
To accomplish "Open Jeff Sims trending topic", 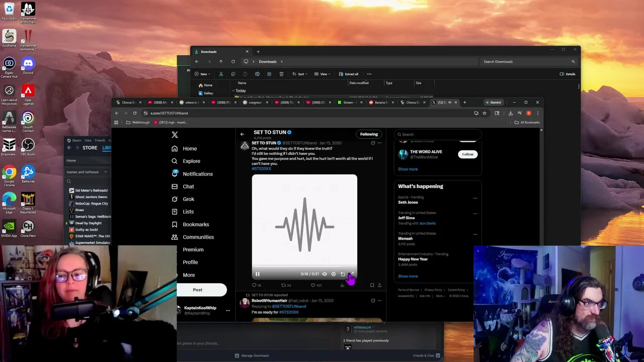I will 407,218.
